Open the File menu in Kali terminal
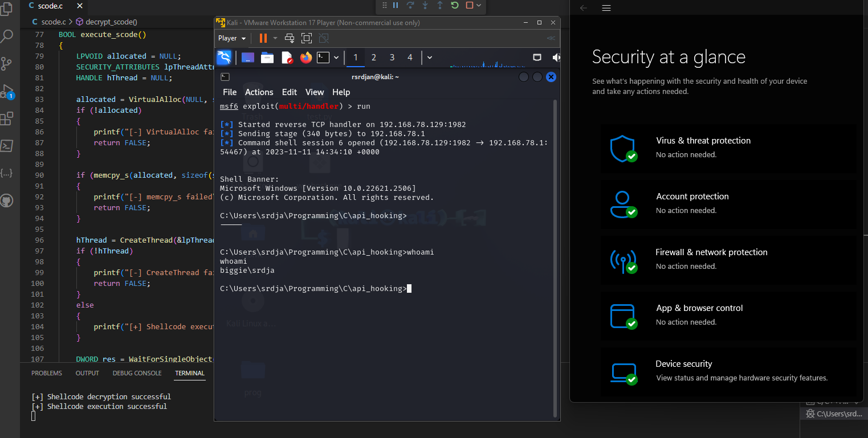 (230, 92)
